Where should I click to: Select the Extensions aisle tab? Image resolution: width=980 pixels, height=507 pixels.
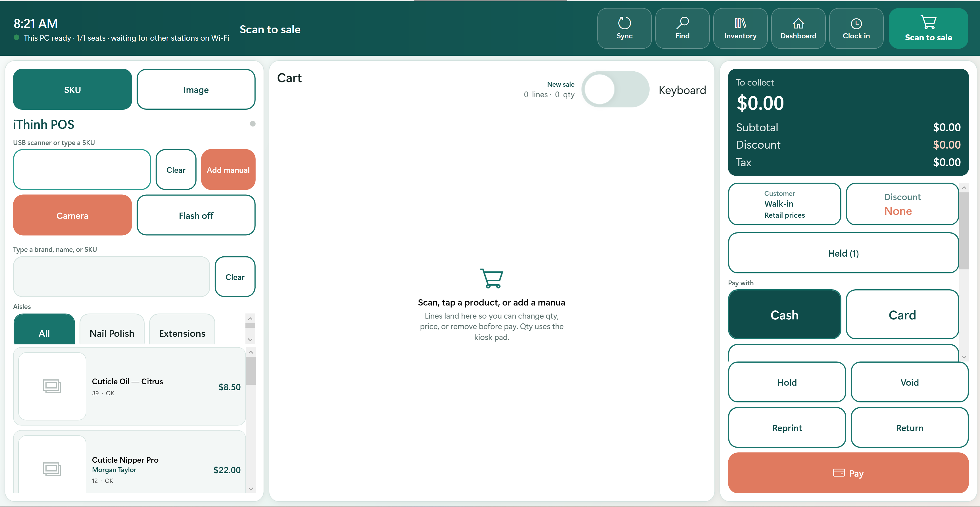(x=182, y=330)
